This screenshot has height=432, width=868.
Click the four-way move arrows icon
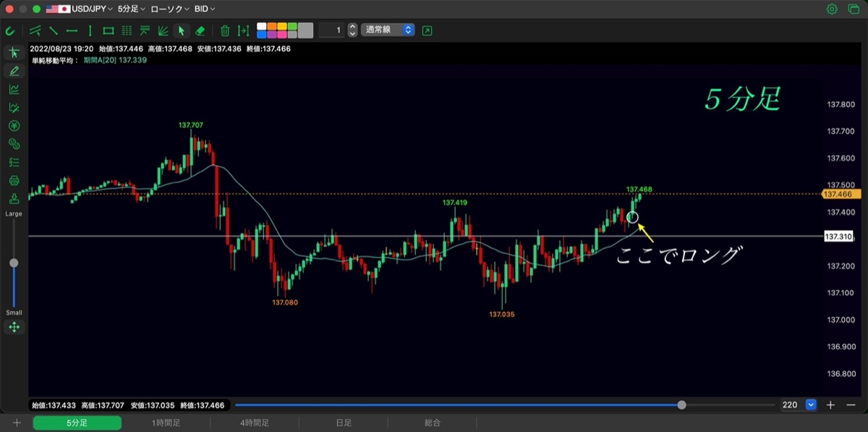point(14,327)
